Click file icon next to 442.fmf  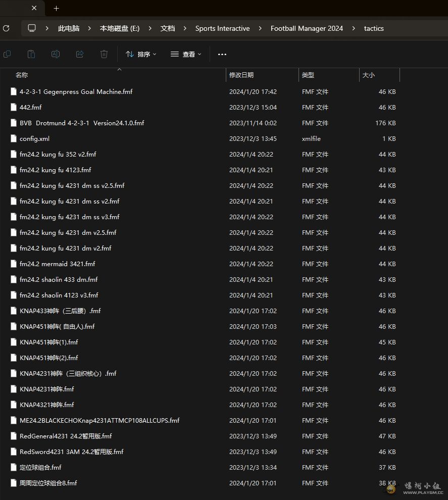(x=14, y=107)
